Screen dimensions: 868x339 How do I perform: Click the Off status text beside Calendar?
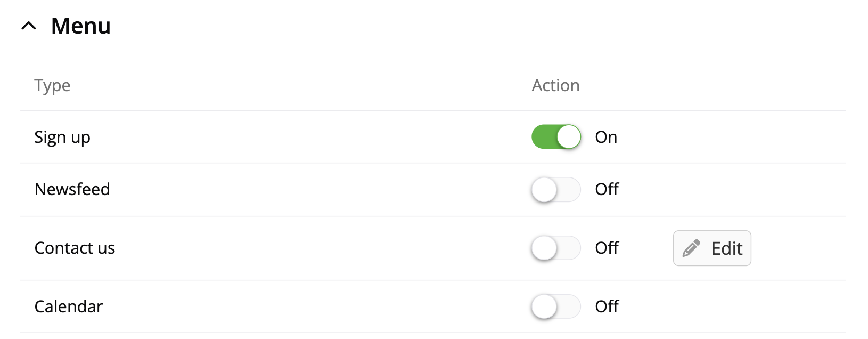coord(607,306)
